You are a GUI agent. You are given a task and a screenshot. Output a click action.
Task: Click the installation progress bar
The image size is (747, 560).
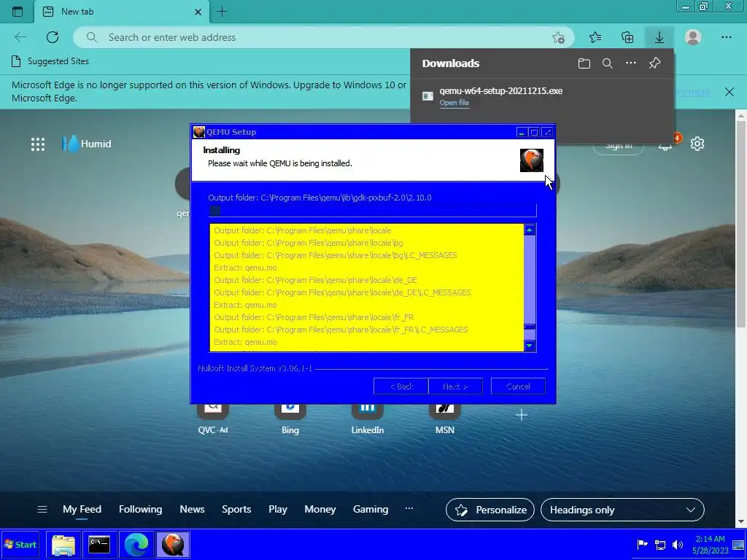click(373, 211)
